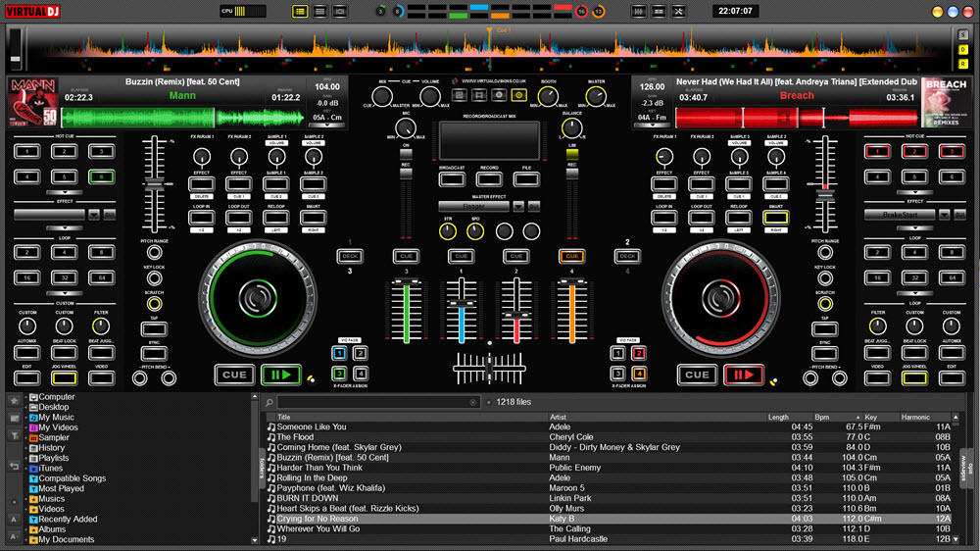
Task: Click channel 1 blue volume fader
Action: pyautogui.click(x=462, y=303)
